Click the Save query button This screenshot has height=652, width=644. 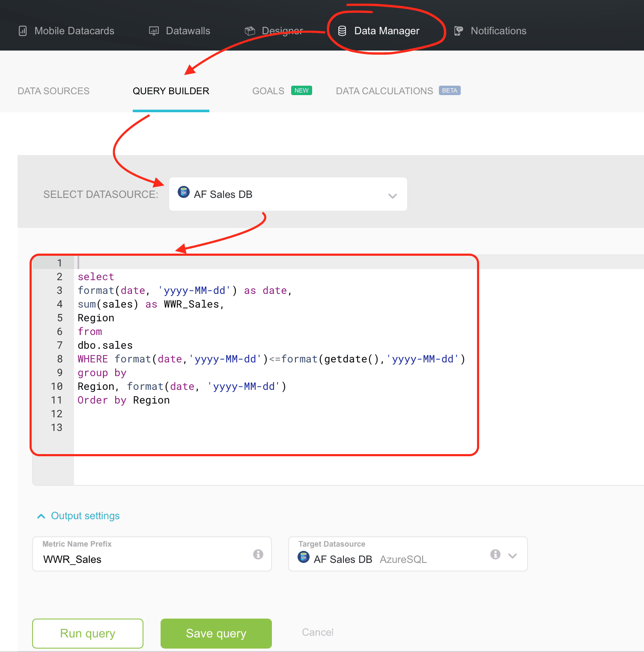[x=216, y=633]
